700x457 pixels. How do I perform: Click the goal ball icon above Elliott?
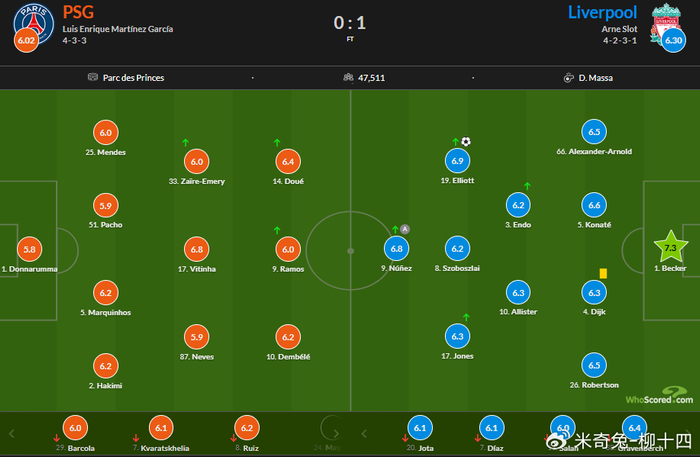[466, 142]
